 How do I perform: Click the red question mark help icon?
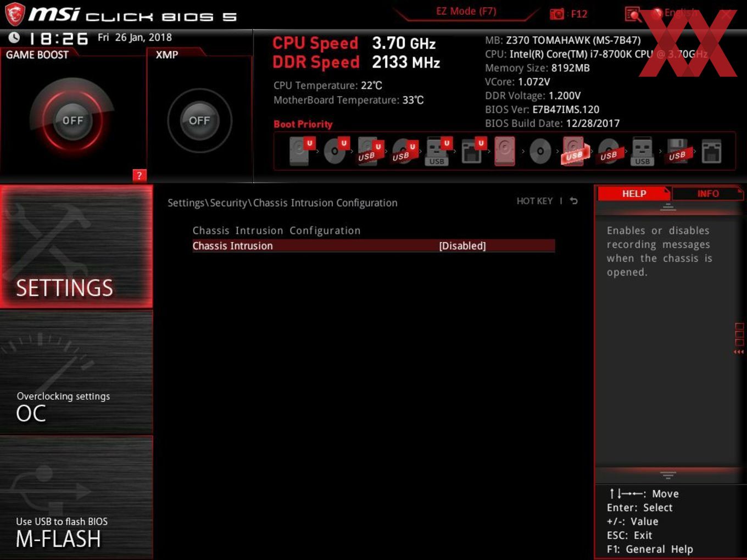click(x=139, y=175)
